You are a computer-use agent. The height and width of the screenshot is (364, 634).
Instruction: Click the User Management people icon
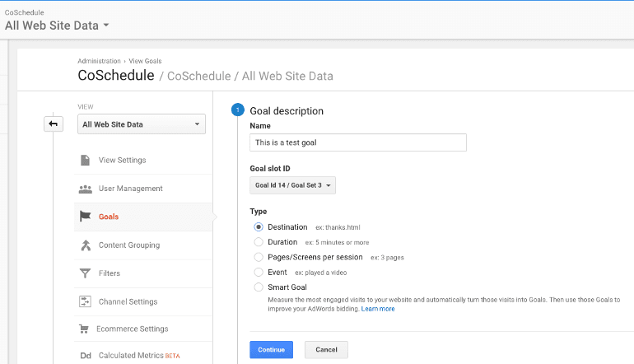tap(85, 189)
